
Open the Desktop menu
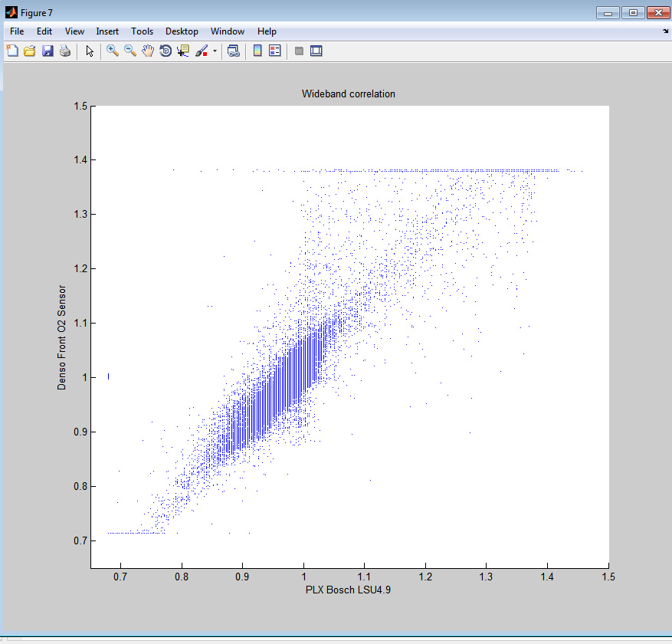point(182,31)
